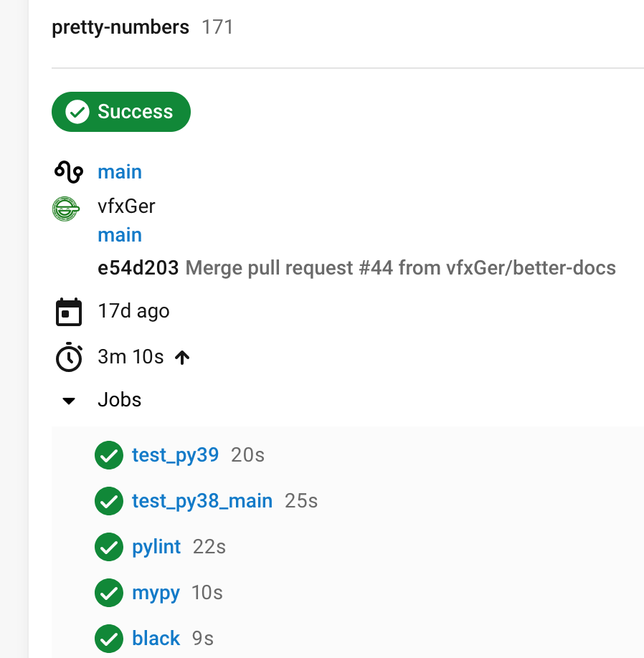The width and height of the screenshot is (644, 658).
Task: Open the main branch link beside branch icon
Action: [120, 172]
